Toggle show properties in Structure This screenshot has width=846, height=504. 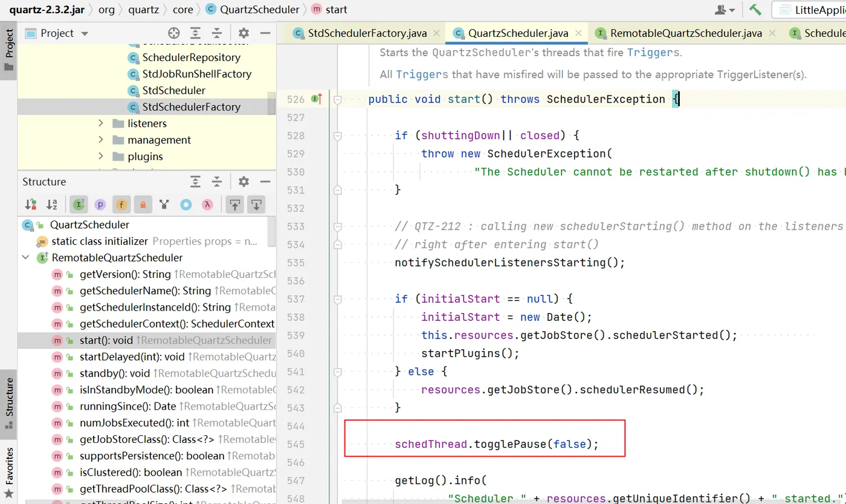[100, 205]
